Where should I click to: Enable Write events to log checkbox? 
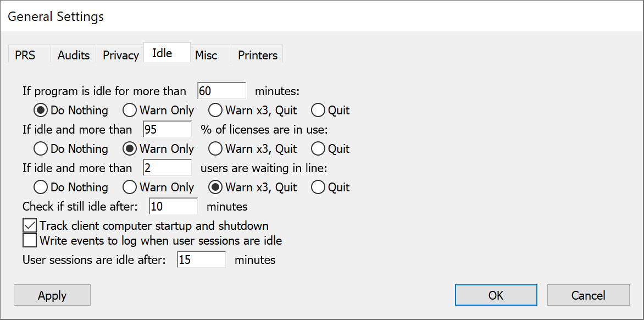[x=30, y=240]
